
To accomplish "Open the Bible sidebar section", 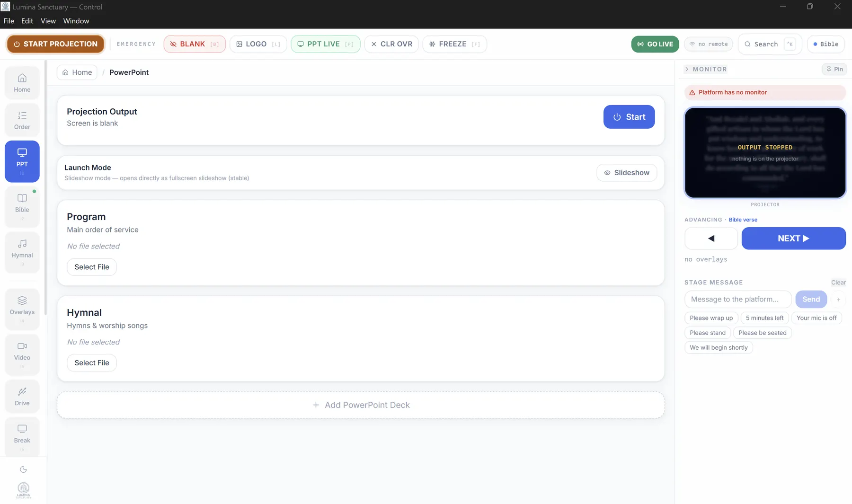I will pos(22,207).
